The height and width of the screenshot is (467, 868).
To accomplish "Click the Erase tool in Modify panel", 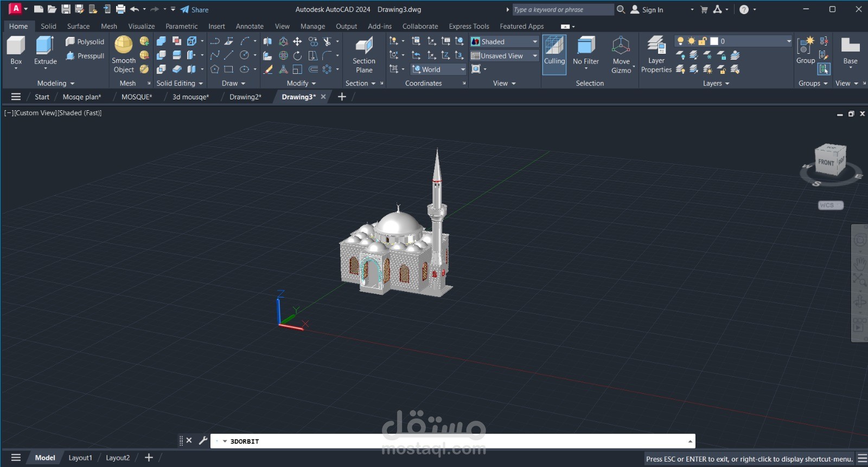I will pos(268,70).
